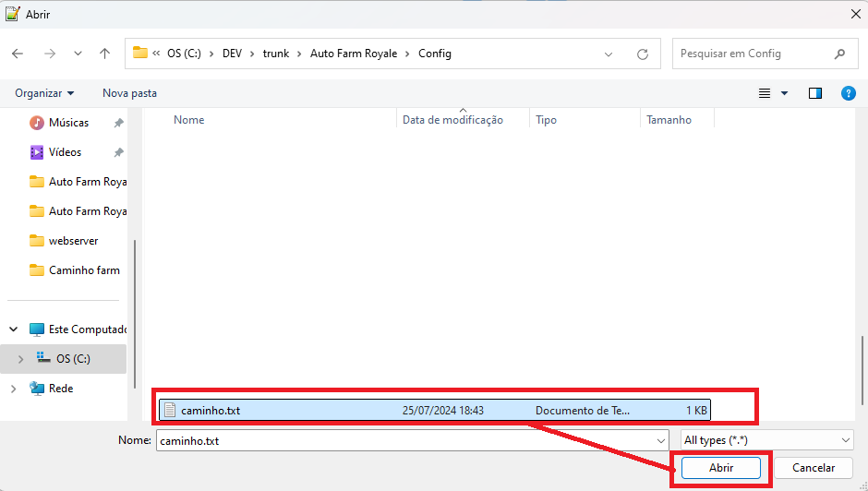Open the Músicas quick access folder
The height and width of the screenshot is (491, 868).
68,123
